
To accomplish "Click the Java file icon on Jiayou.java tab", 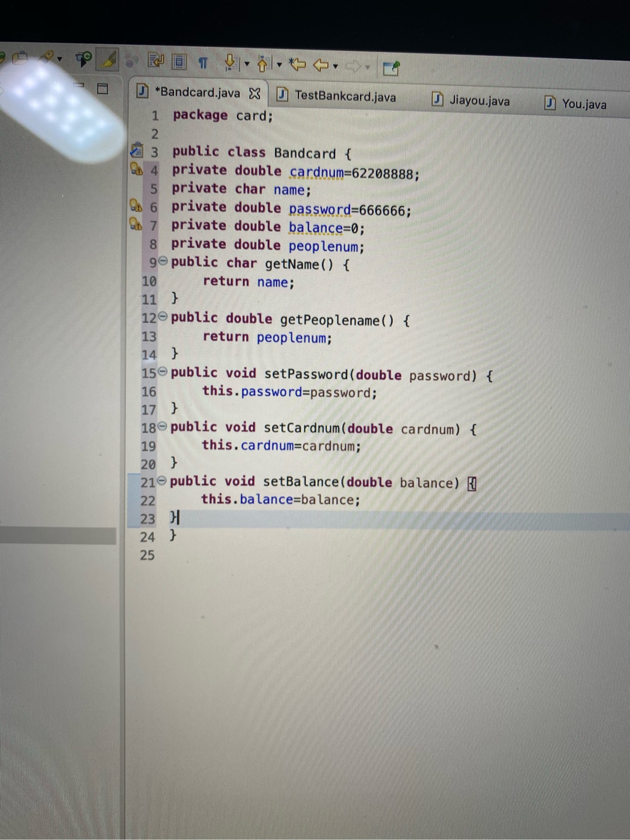I will pos(438,99).
